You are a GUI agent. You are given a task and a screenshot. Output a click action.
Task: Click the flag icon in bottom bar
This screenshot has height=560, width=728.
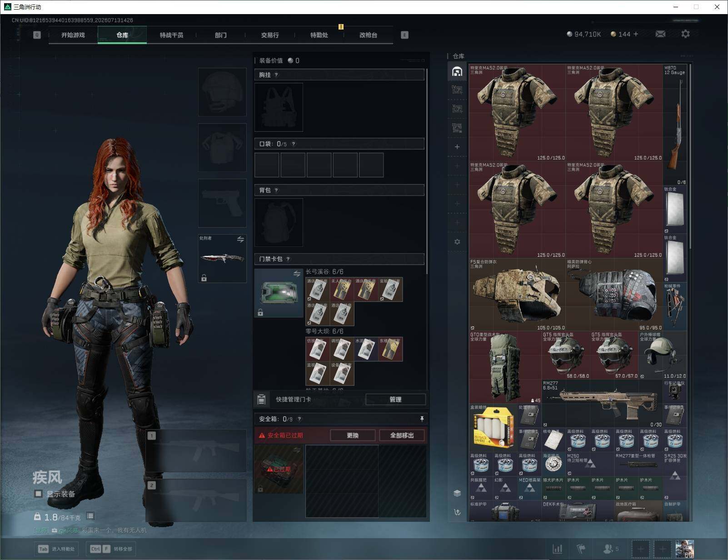(x=581, y=549)
